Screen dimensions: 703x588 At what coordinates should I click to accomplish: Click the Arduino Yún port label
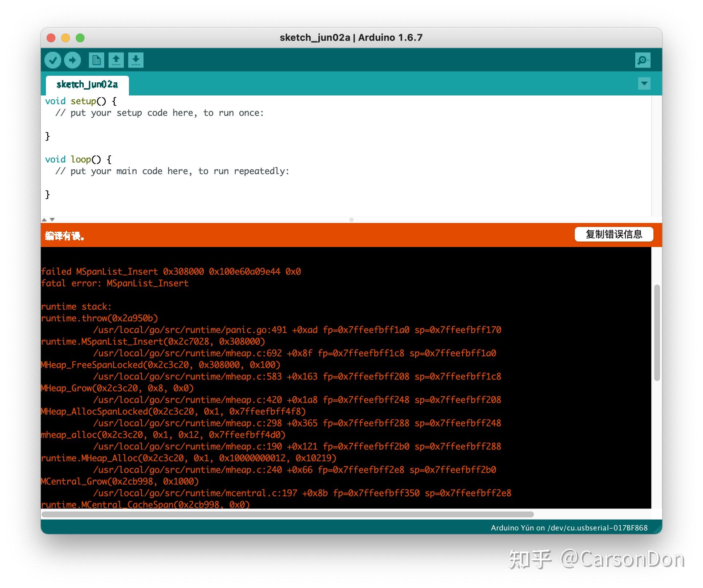(x=569, y=528)
